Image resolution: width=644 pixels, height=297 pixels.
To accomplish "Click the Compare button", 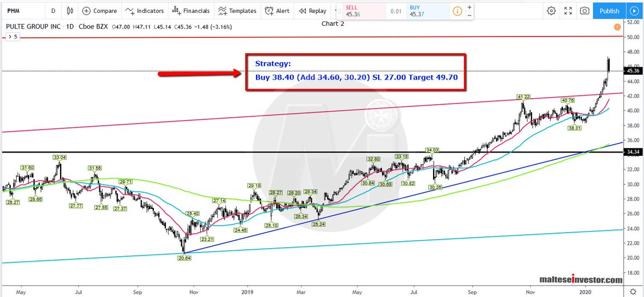I will [x=99, y=11].
